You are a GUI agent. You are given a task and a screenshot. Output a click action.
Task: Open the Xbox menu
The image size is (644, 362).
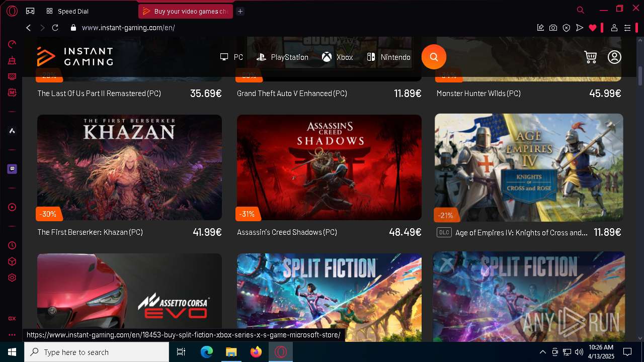(338, 57)
